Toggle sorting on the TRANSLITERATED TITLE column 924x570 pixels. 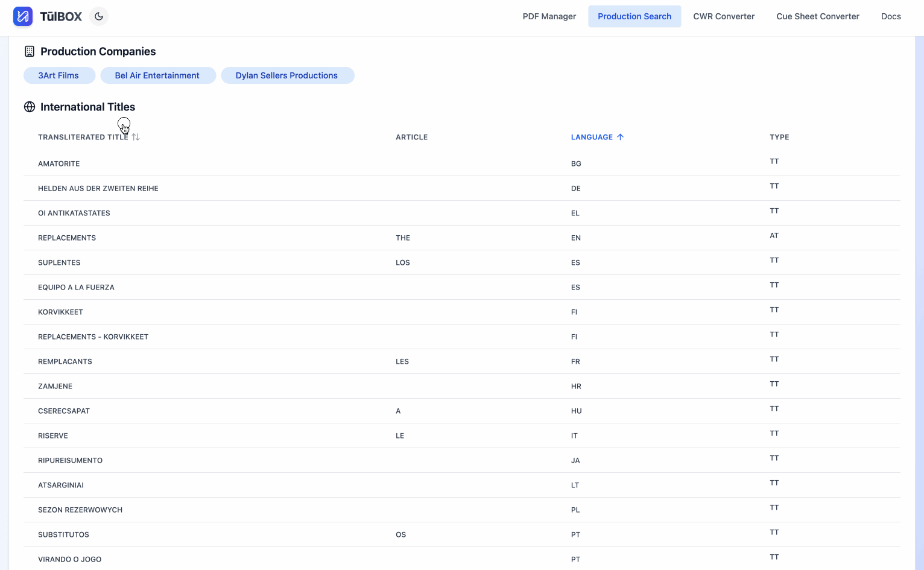tap(84, 137)
